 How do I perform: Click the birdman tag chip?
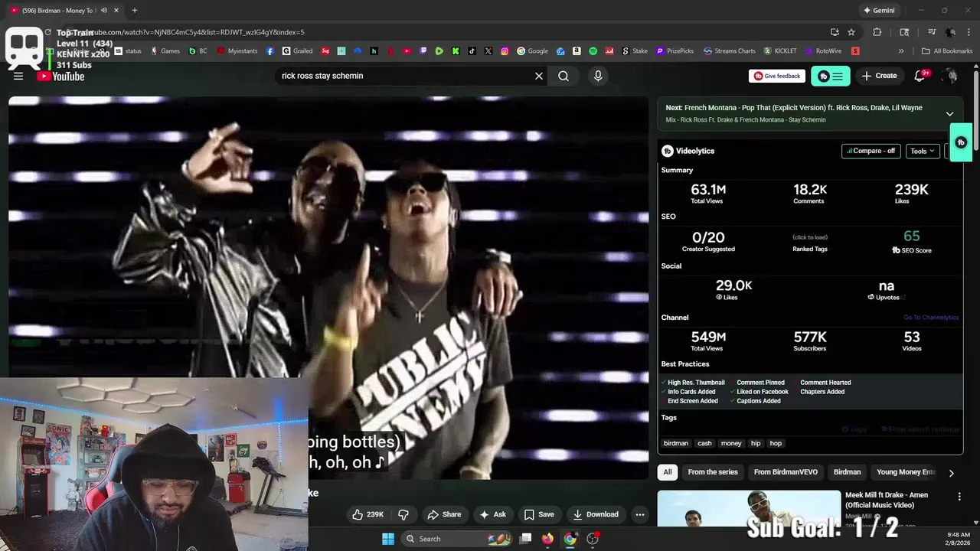click(x=676, y=443)
